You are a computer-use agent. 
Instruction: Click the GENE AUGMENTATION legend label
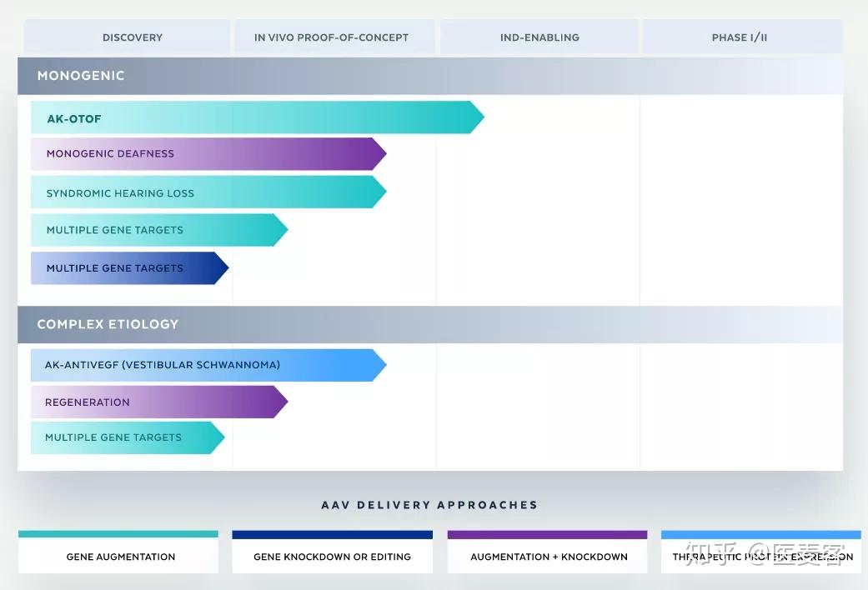click(x=121, y=557)
